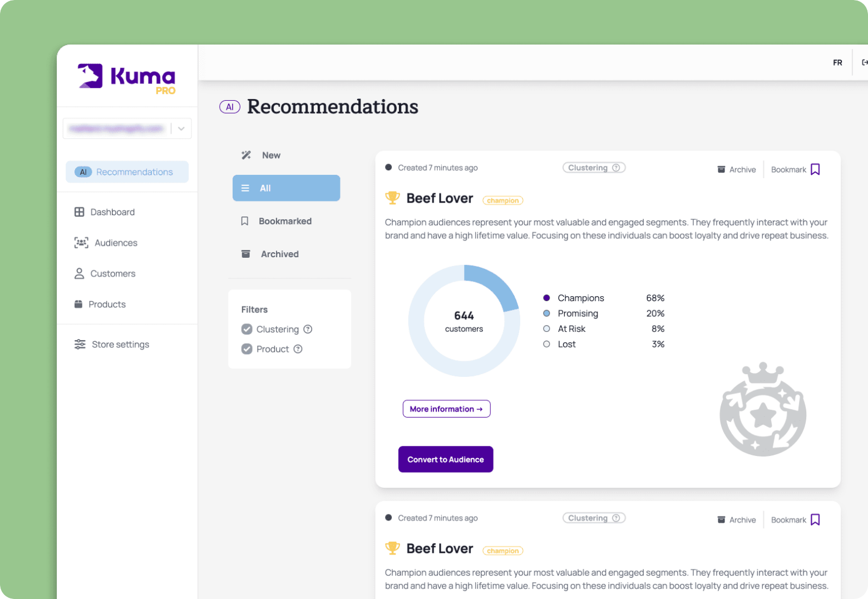Open the Archived recommendations tab
The height and width of the screenshot is (599, 868).
(280, 254)
